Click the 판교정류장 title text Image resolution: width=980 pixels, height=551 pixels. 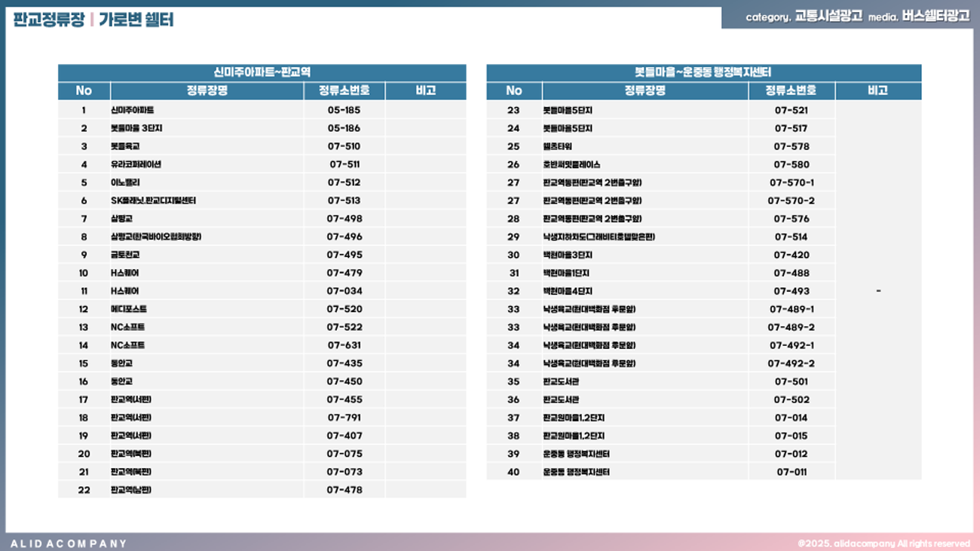pos(48,20)
